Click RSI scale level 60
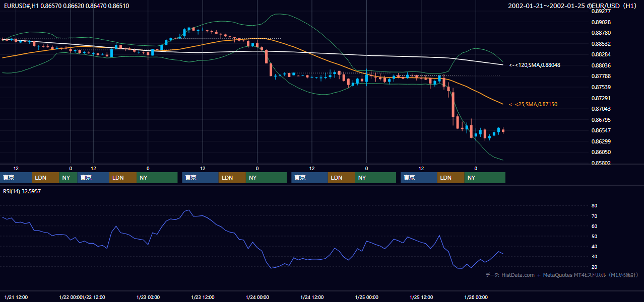The height and width of the screenshot is (302, 644). [x=594, y=226]
